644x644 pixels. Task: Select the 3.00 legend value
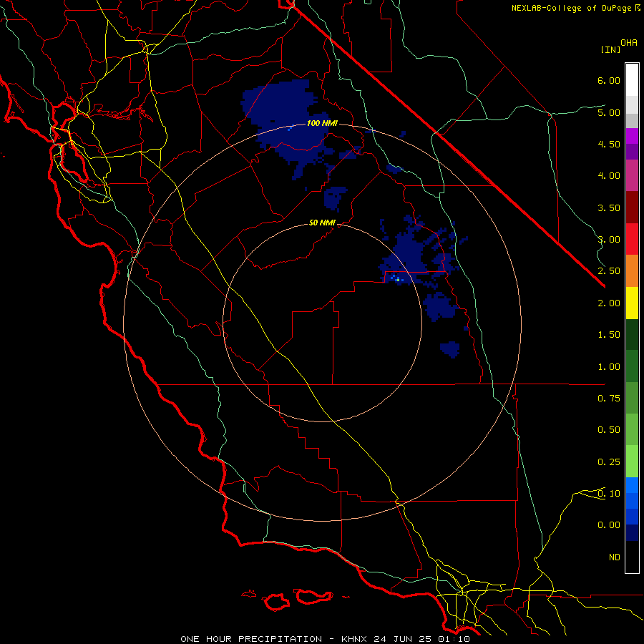[x=609, y=240]
